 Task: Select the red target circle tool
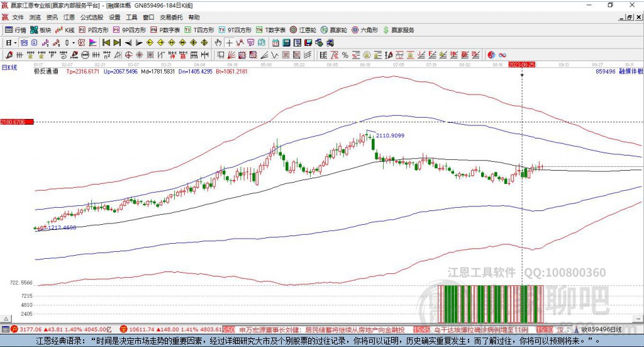pos(128,55)
